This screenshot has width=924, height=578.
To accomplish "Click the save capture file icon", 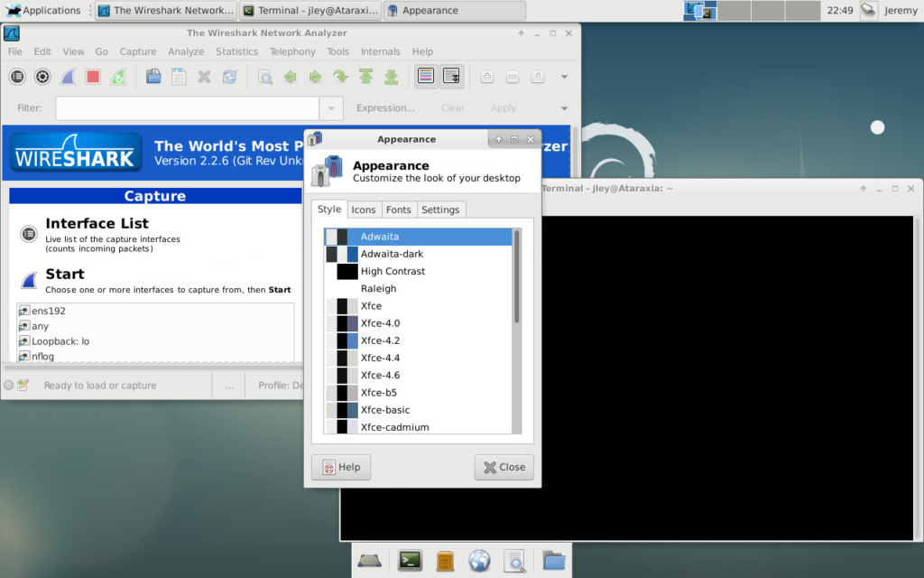I will (x=180, y=77).
